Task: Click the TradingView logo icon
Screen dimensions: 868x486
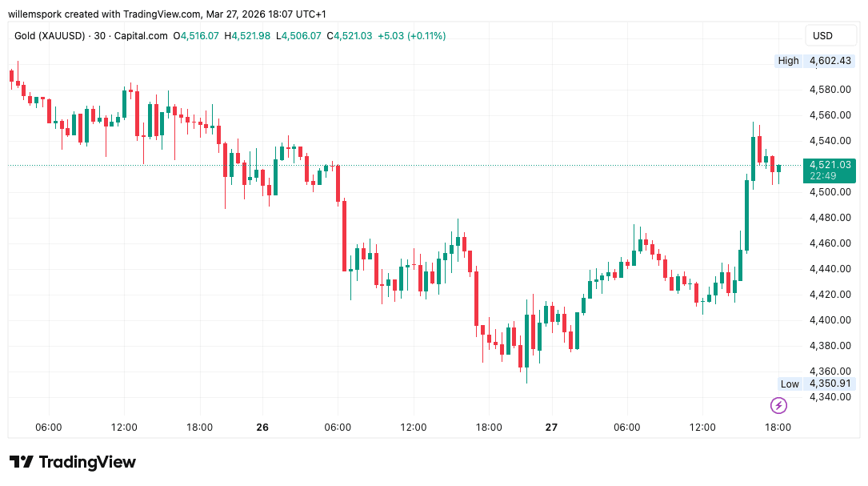Action: click(22, 462)
